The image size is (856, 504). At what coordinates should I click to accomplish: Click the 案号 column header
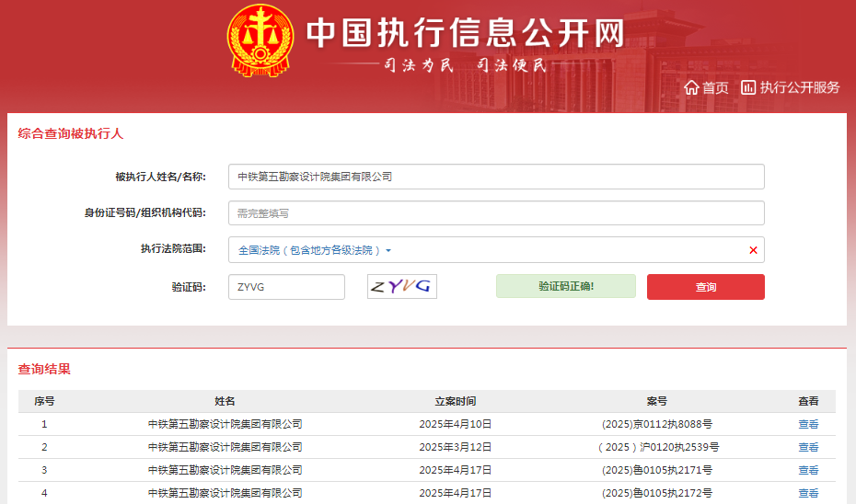point(656,401)
